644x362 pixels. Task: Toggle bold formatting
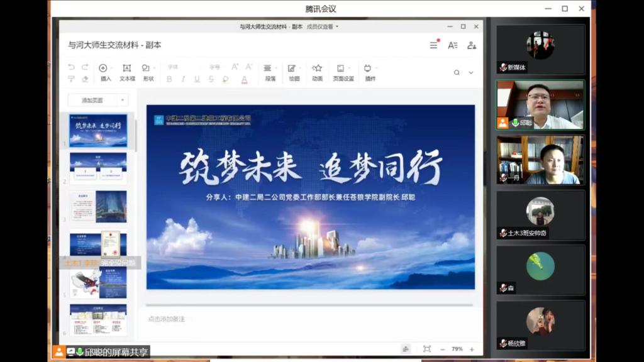(x=169, y=79)
